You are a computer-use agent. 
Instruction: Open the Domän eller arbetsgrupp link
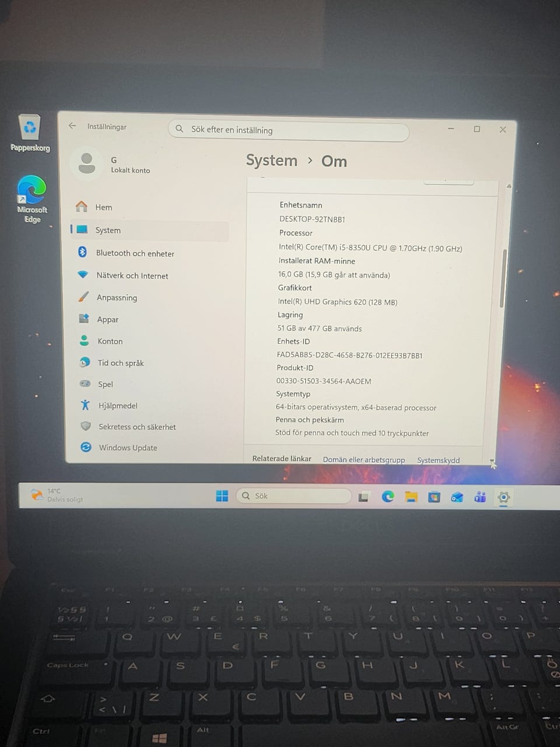(364, 460)
